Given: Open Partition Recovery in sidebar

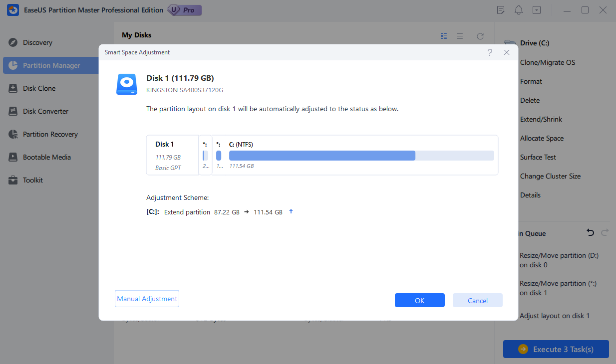Looking at the screenshot, I should pos(50,134).
